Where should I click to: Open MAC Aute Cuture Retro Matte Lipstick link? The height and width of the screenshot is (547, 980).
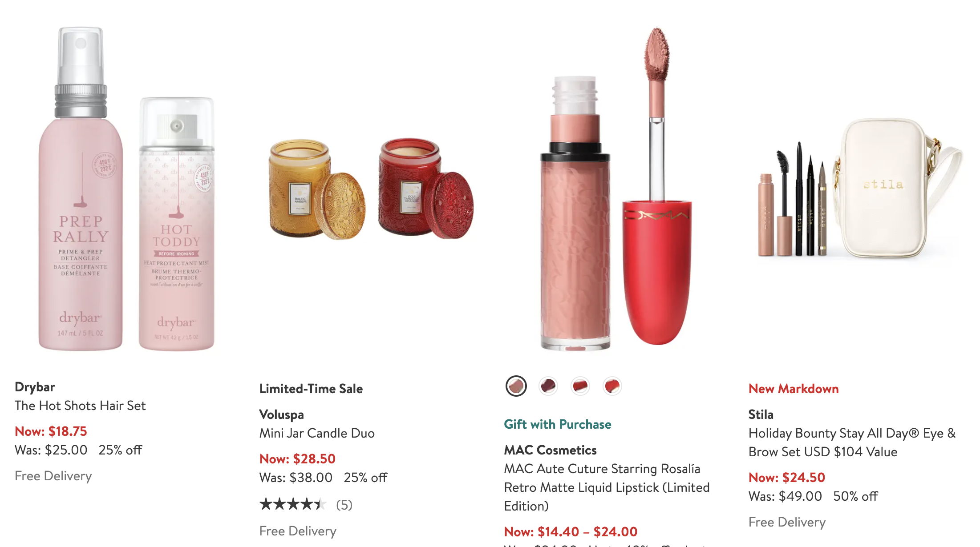[607, 487]
